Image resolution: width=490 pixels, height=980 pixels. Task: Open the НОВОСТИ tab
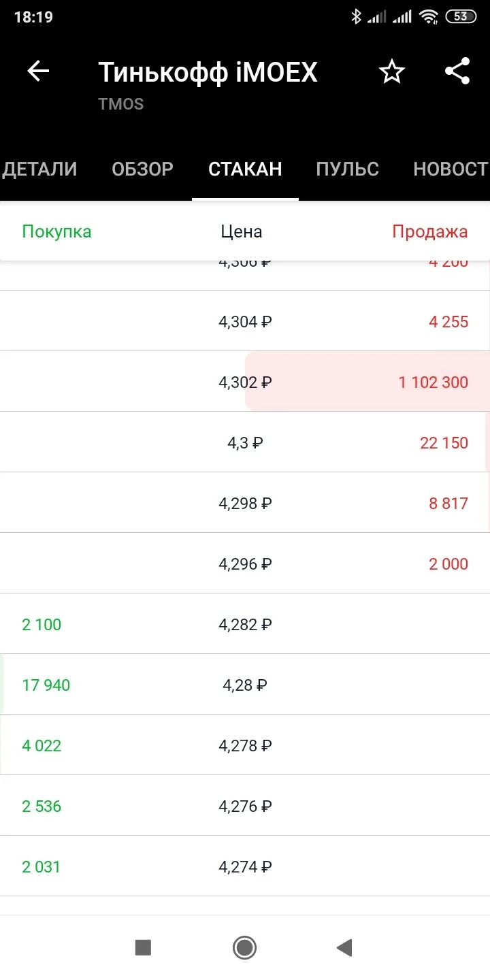(451, 169)
